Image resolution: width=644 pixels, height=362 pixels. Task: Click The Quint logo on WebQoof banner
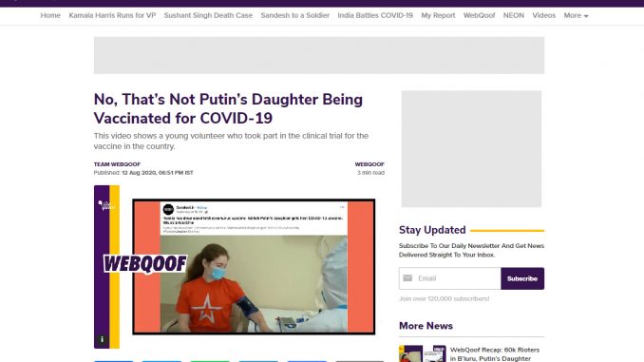106,205
